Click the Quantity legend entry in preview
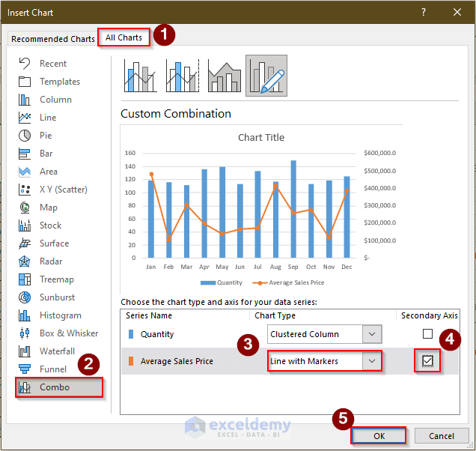This screenshot has height=451, width=476. (222, 282)
